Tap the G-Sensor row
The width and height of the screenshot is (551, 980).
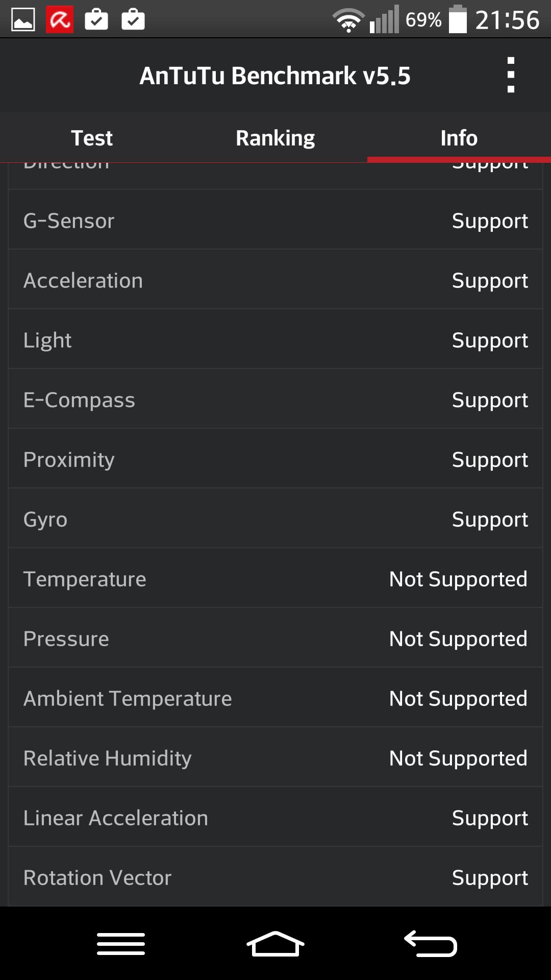[275, 221]
